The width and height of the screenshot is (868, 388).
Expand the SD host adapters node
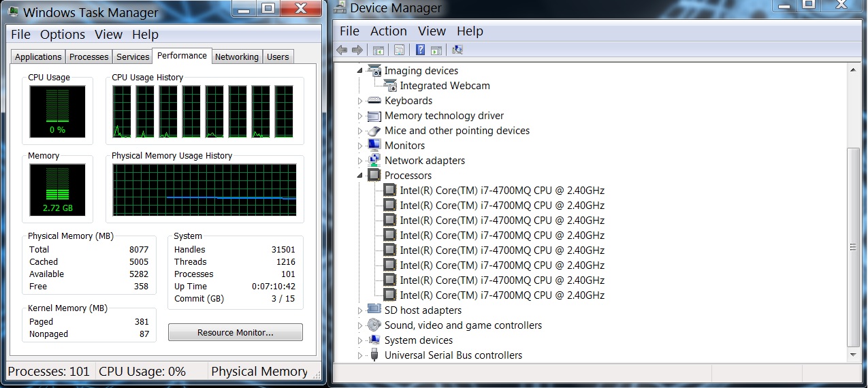pos(360,310)
